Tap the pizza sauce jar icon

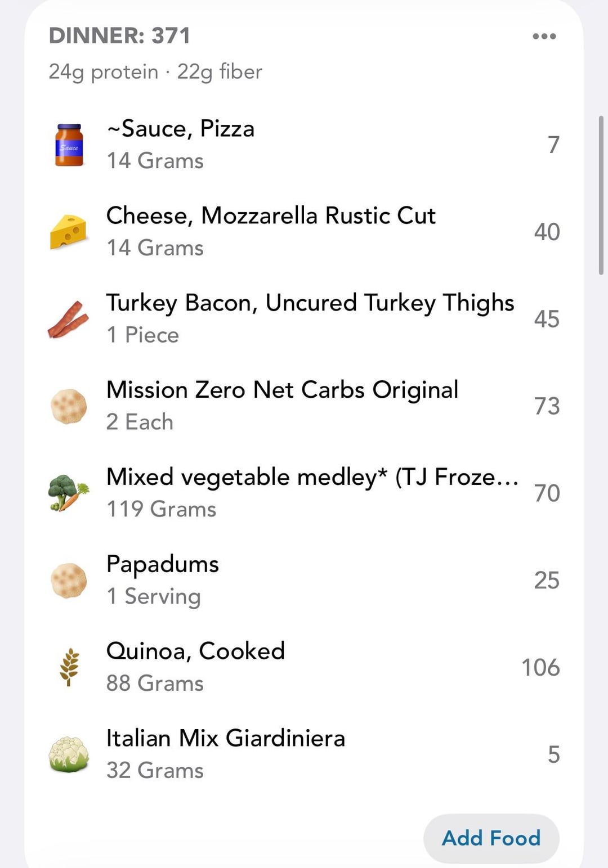click(69, 145)
